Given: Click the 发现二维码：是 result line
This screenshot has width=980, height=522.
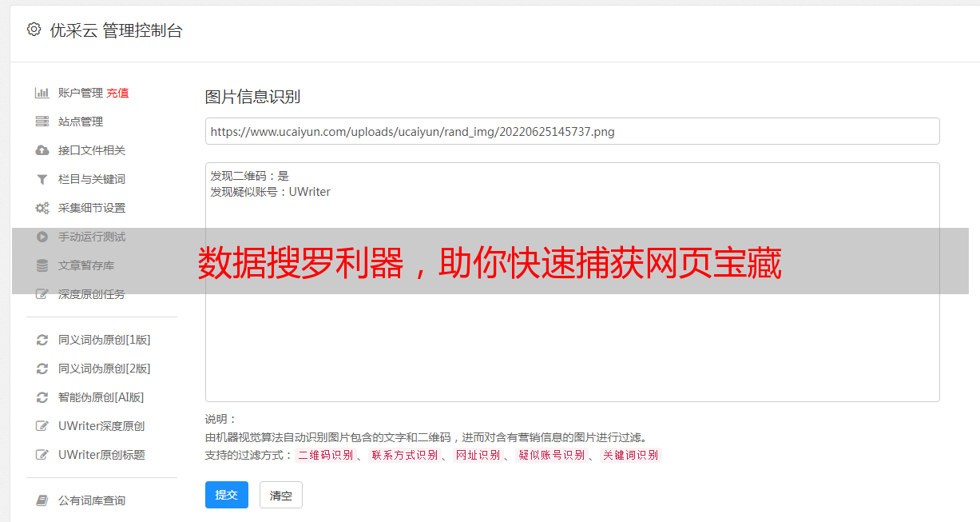Looking at the screenshot, I should [x=249, y=176].
